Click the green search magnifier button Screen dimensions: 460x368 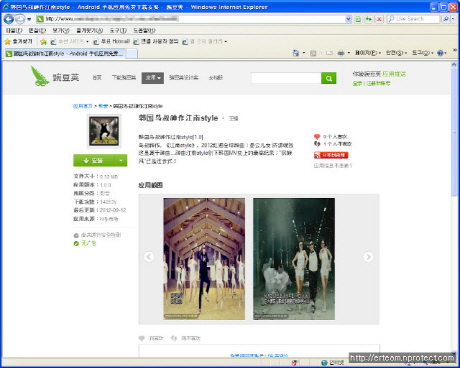(329, 78)
